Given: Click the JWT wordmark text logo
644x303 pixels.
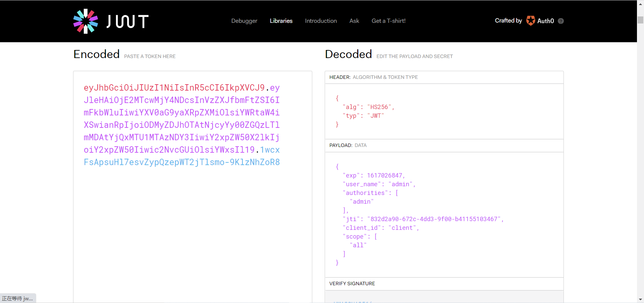Looking at the screenshot, I should (x=127, y=21).
